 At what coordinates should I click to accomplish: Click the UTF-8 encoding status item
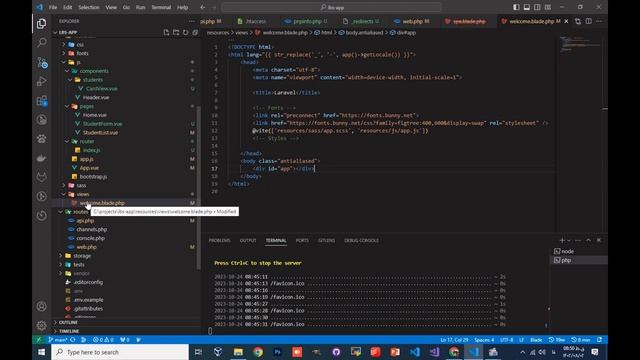click(x=506, y=340)
